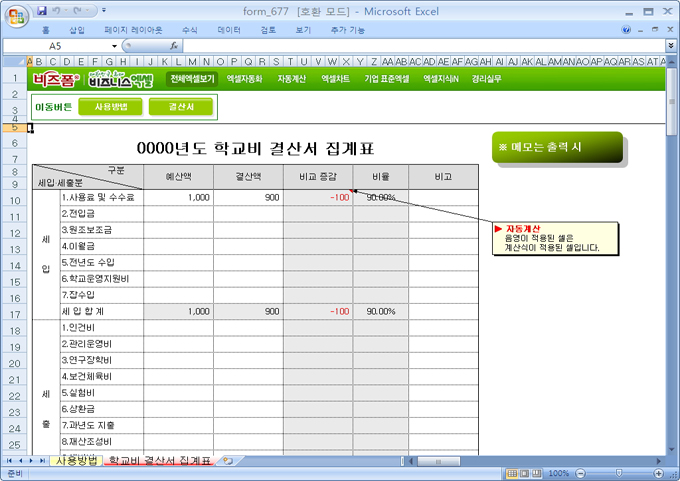Click the 비즈니스엑셀 logo
The width and height of the screenshot is (680, 481).
click(x=121, y=79)
